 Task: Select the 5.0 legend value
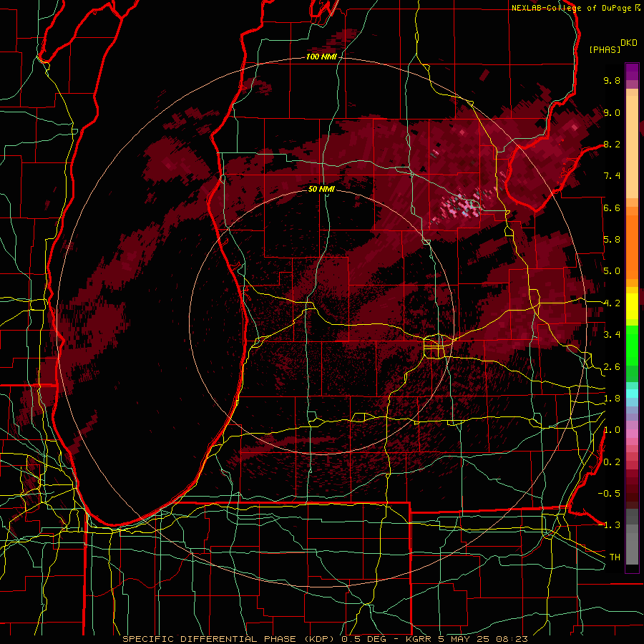click(612, 271)
